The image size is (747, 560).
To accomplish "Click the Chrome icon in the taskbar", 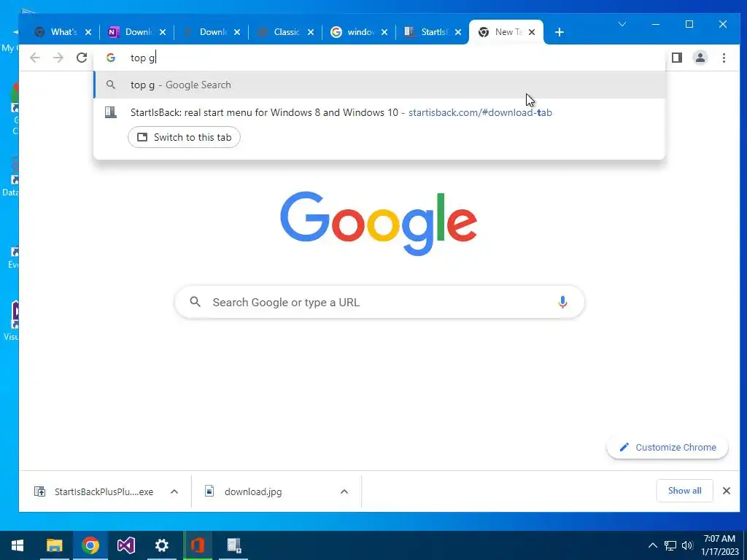I will tap(90, 545).
